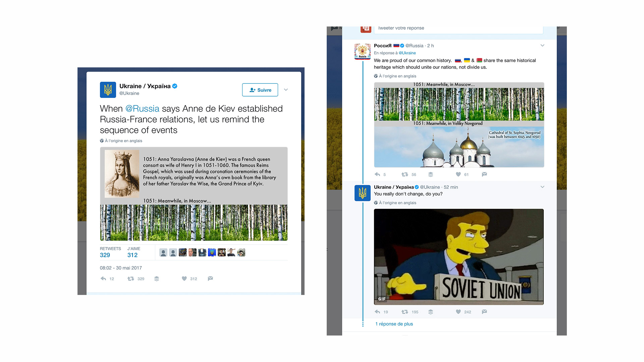Expand the chevron menu beside Suivre

[x=286, y=90]
